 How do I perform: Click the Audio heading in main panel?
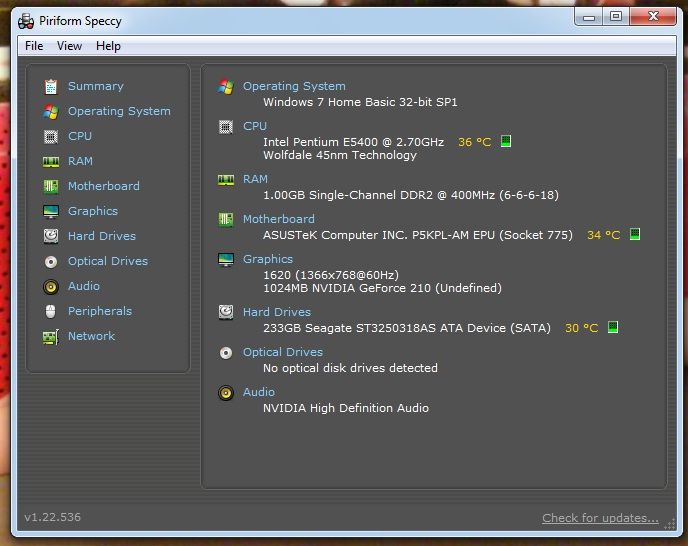point(258,392)
